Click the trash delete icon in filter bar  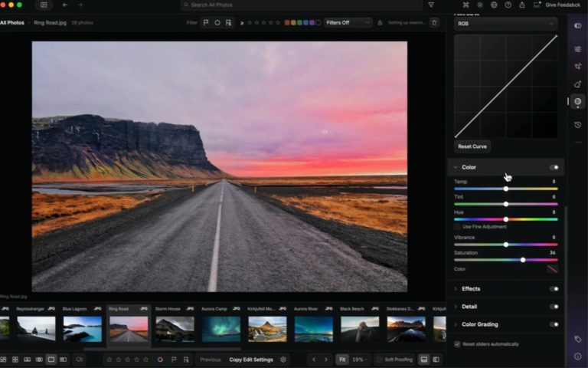point(434,22)
